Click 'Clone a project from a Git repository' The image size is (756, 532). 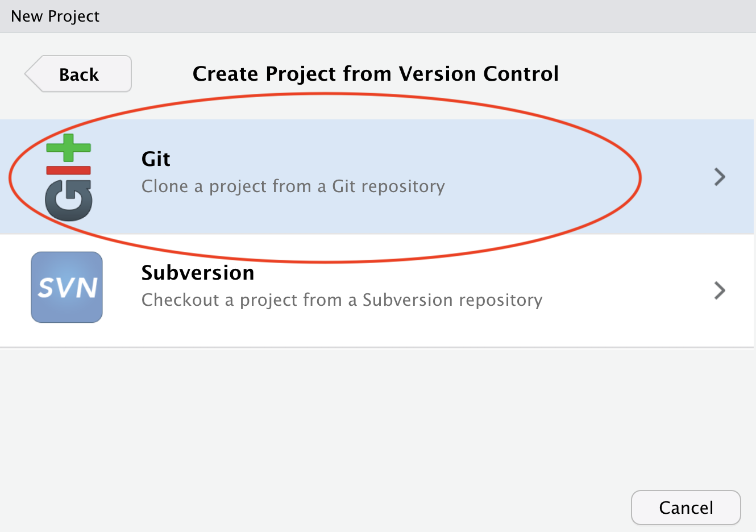pyautogui.click(x=293, y=186)
